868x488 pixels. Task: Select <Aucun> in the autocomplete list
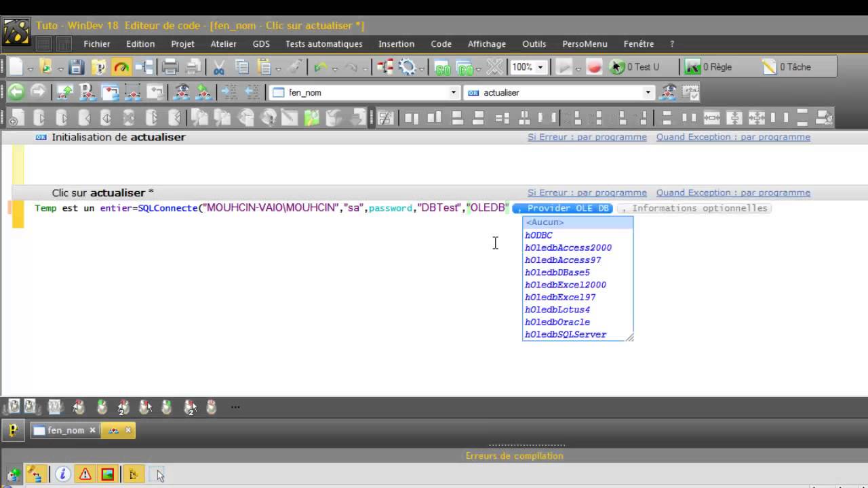click(x=578, y=222)
